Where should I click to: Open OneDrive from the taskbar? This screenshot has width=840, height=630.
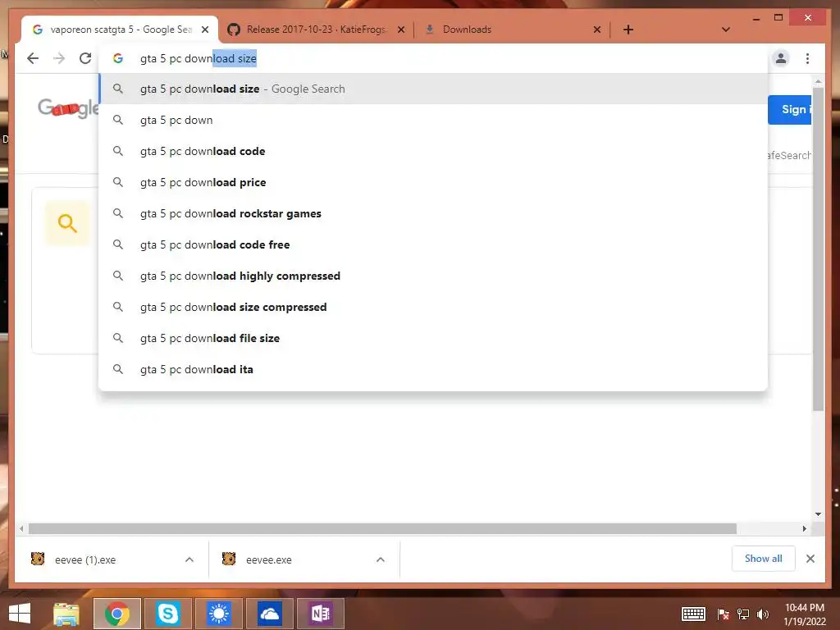pyautogui.click(x=269, y=614)
